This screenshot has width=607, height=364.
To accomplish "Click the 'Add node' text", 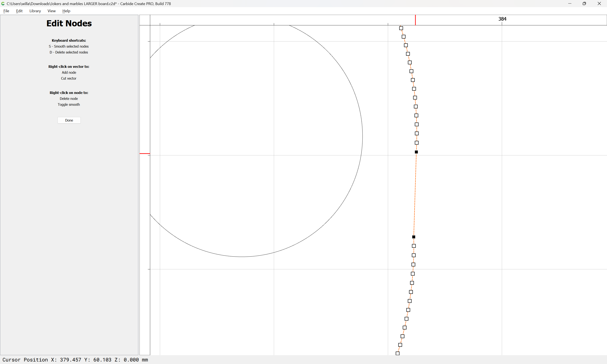I will [x=69, y=72].
